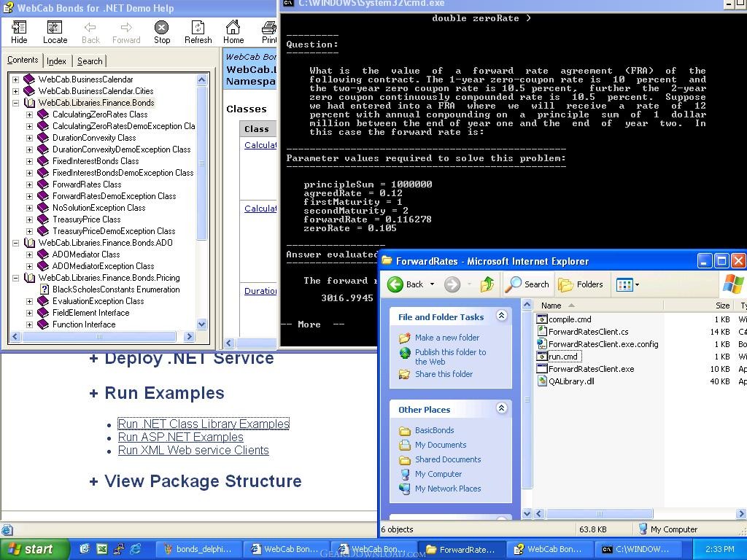Select Function Interface tree item
This screenshot has height=560, width=747.
click(x=84, y=324)
